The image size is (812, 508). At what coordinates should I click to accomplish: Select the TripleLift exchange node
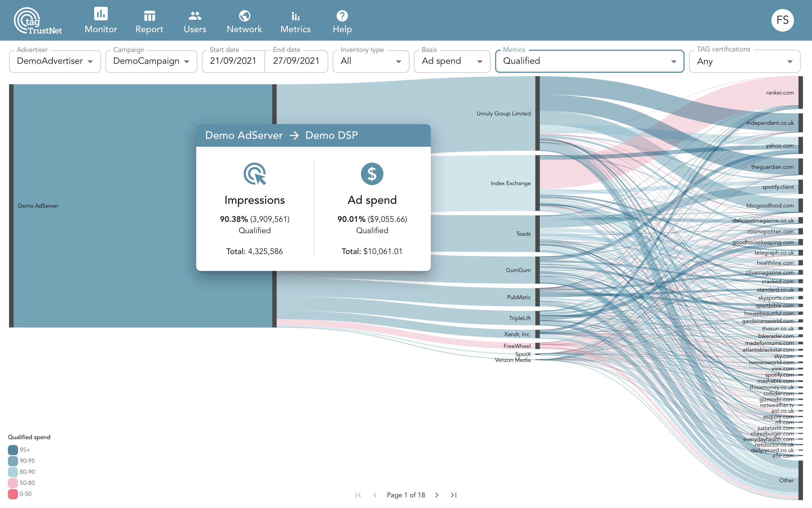(537, 318)
